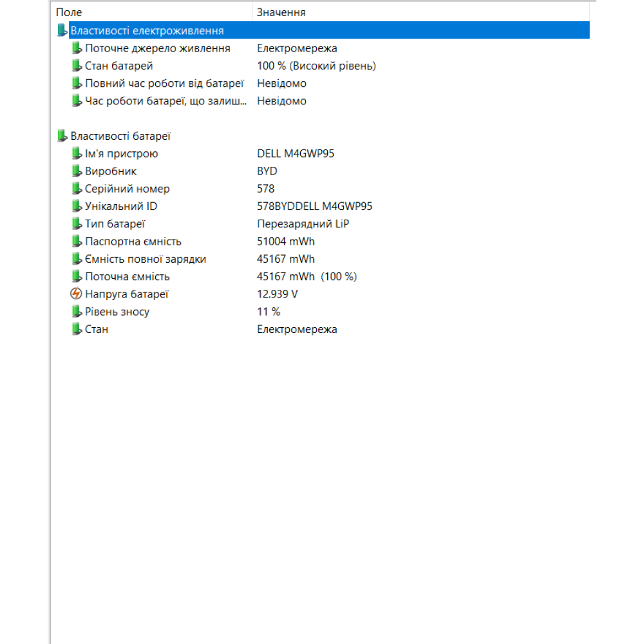The height and width of the screenshot is (644, 644).
Task: Select the icon next to Ім'я пристрою
Action: [x=76, y=153]
